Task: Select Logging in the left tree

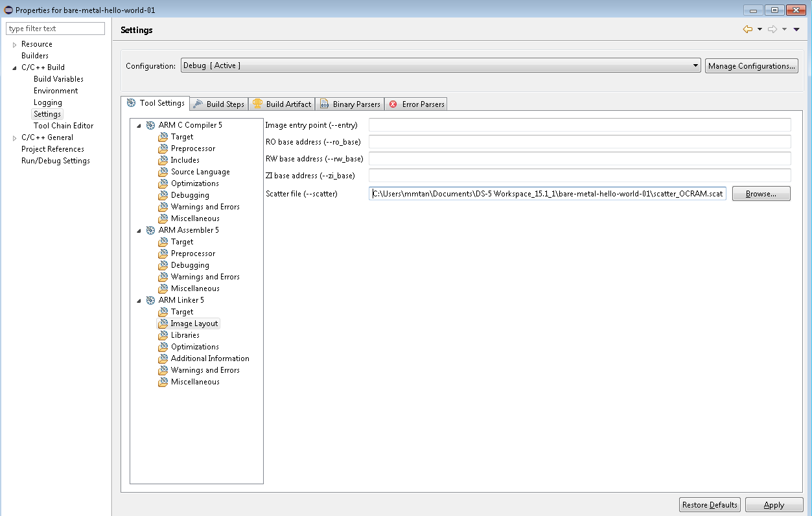Action: 48,102
